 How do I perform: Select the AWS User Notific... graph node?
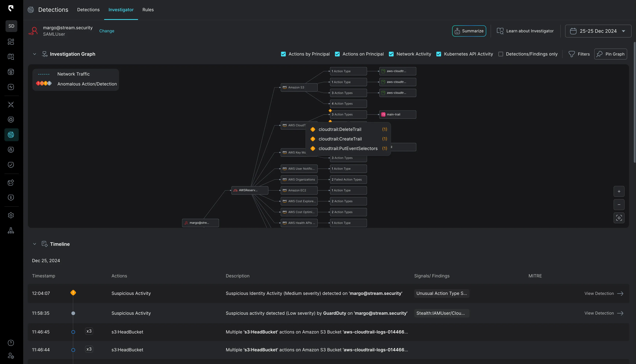[299, 169]
